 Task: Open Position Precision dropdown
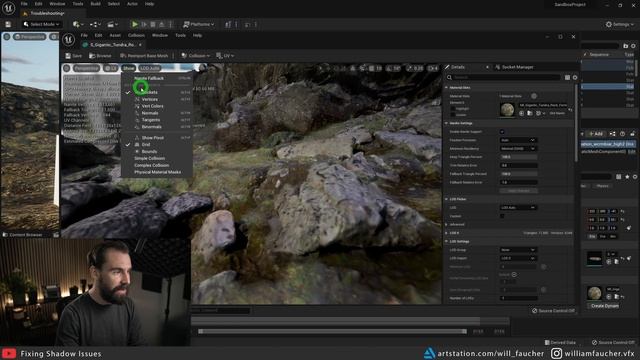pyautogui.click(x=518, y=140)
